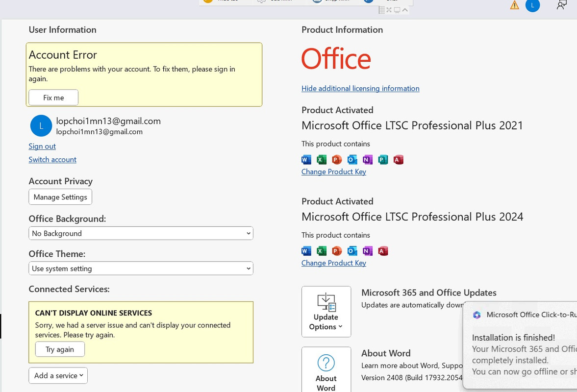The width and height of the screenshot is (577, 392).
Task: Click the 'Connected Services:' heading
Action: coord(69,289)
